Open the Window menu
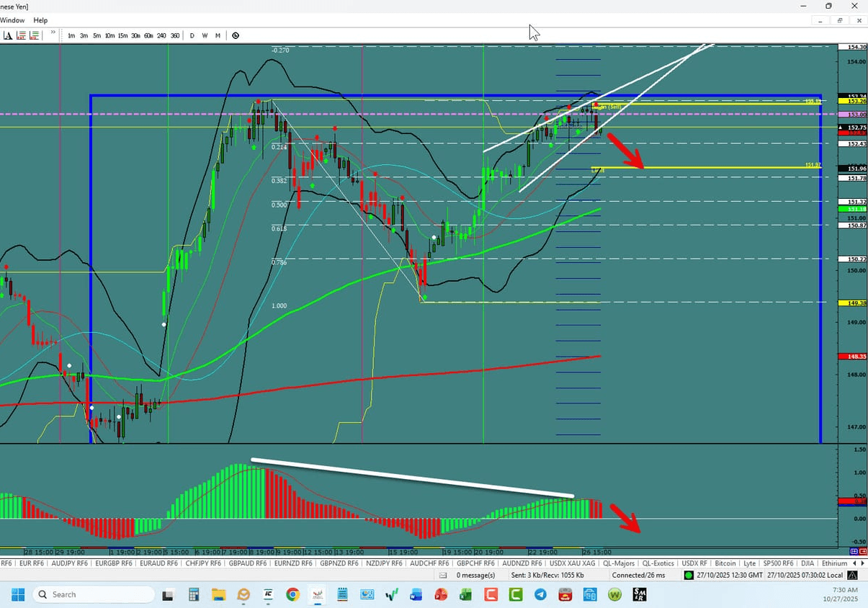Screen dimensions: 868x608 point(12,20)
